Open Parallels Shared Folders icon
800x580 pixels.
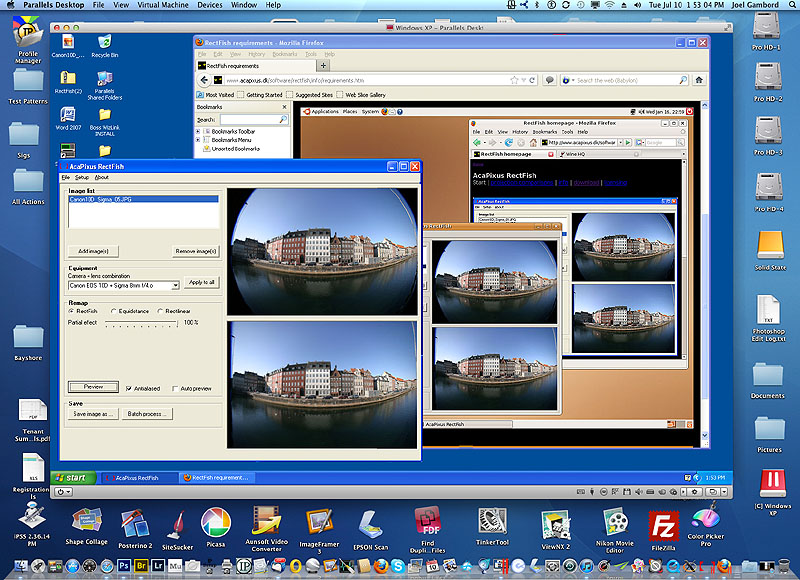pos(105,78)
